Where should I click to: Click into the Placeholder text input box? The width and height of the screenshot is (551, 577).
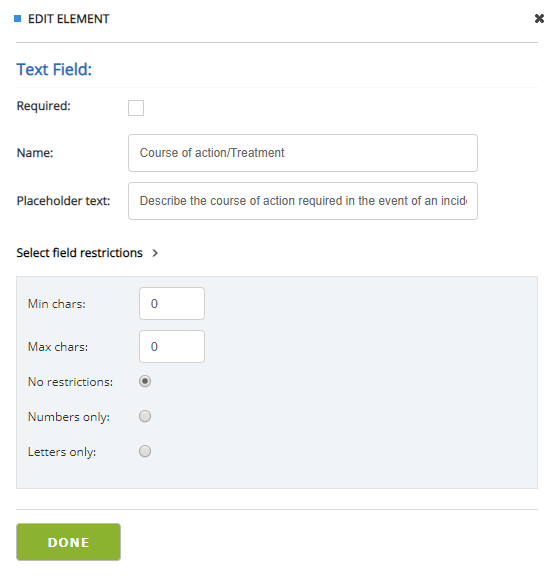click(x=303, y=201)
